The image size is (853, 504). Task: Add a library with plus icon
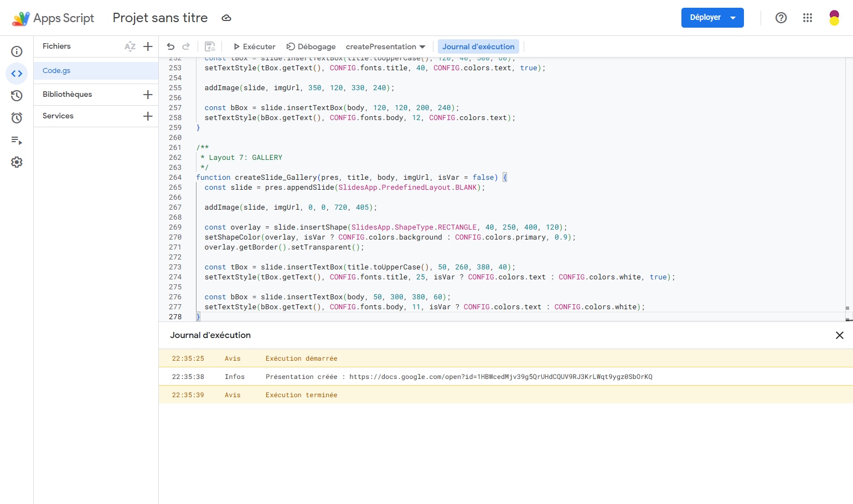click(148, 95)
